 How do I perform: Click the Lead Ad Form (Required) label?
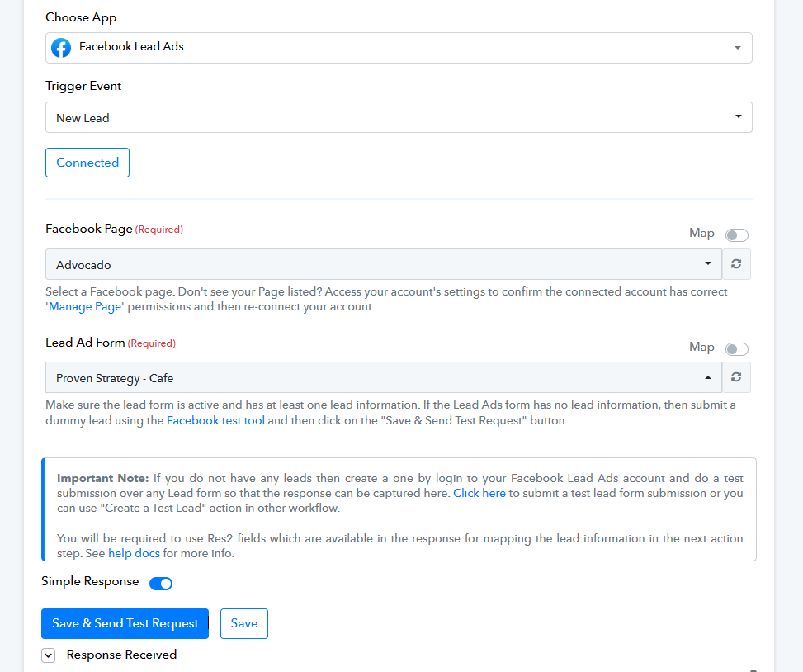pos(111,343)
